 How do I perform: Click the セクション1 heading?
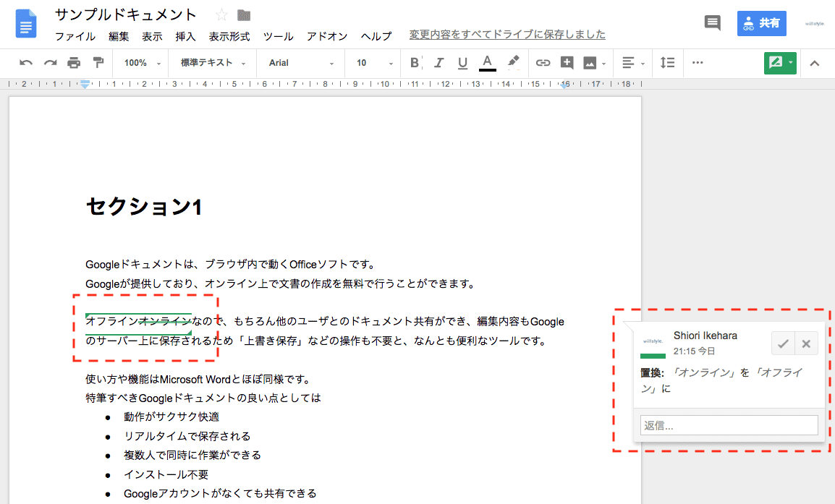(144, 207)
